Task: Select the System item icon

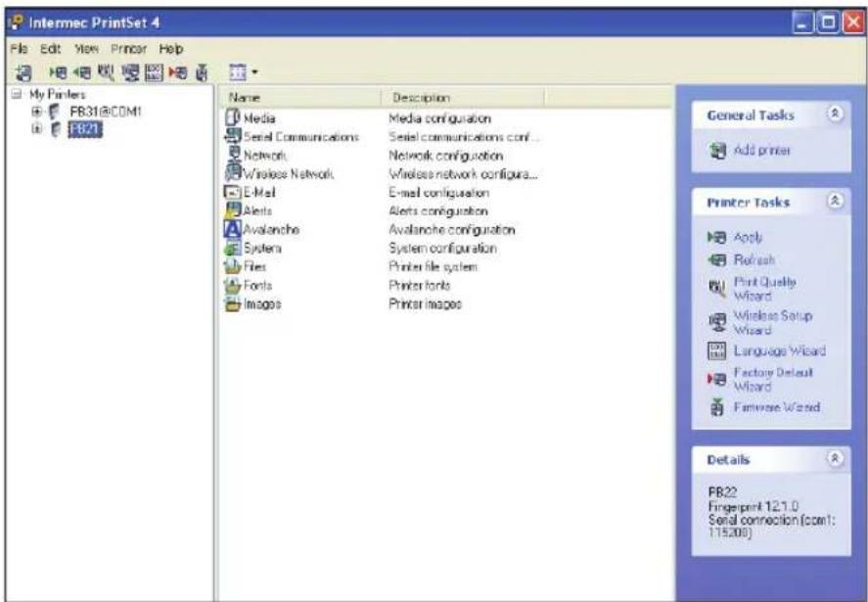Action: (233, 248)
